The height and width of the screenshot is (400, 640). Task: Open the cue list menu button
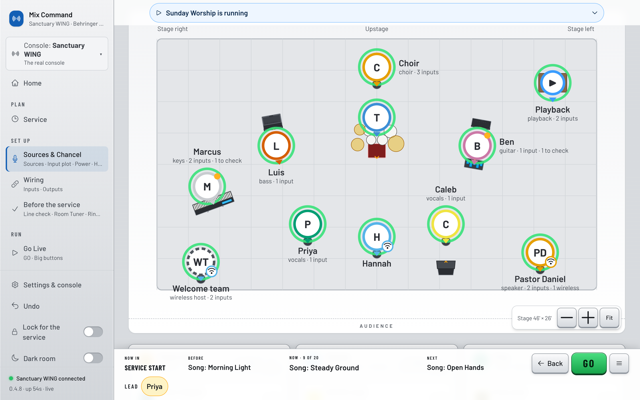(619, 363)
